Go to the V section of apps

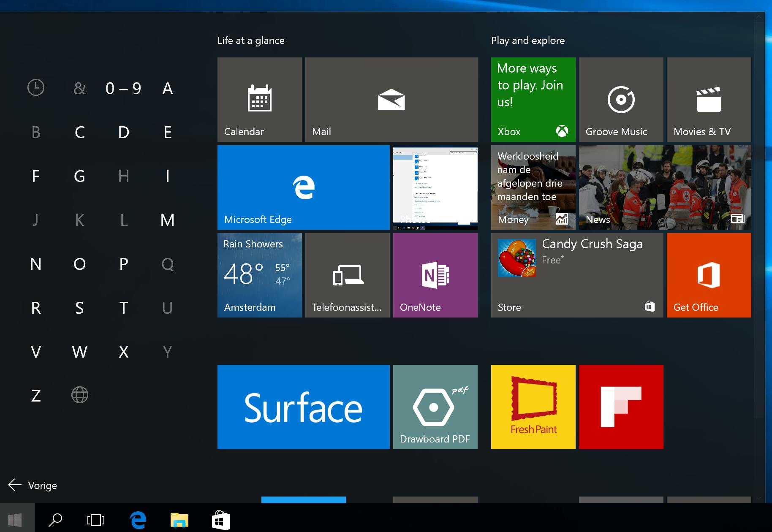coord(36,352)
